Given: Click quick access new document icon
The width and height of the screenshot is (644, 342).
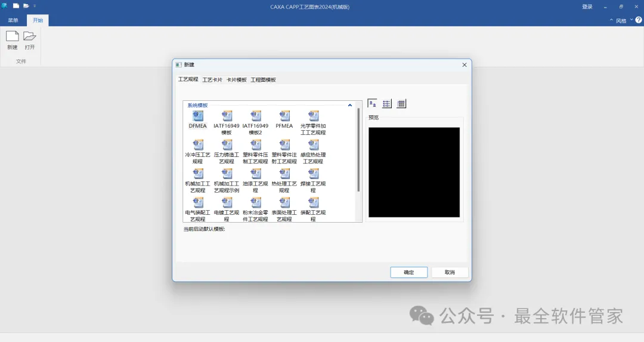Looking at the screenshot, I should tap(16, 6).
